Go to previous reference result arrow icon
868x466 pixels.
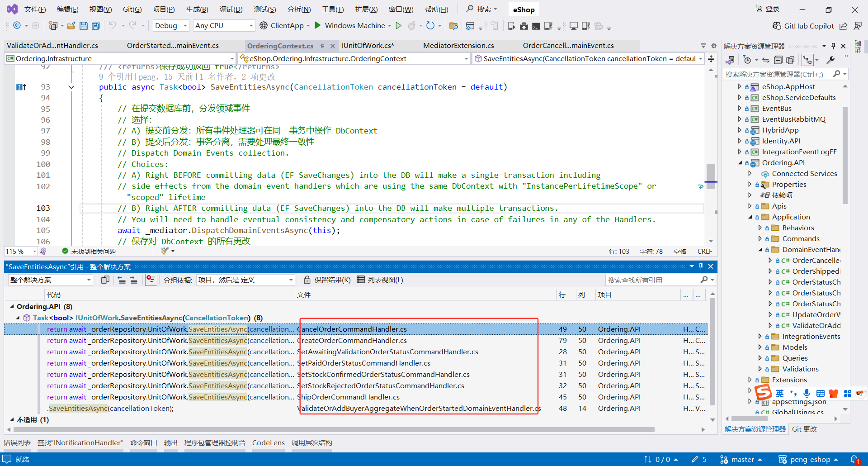click(122, 280)
